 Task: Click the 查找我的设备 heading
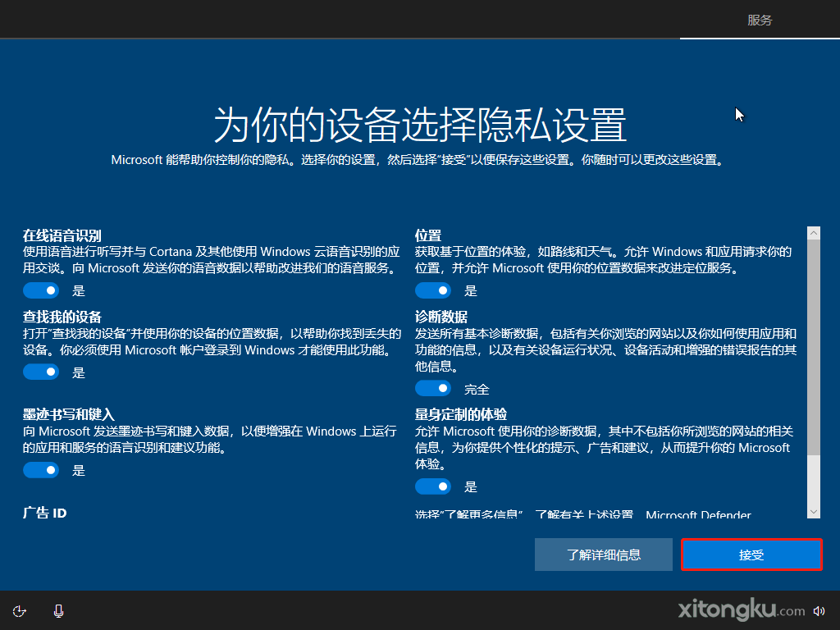[62, 317]
